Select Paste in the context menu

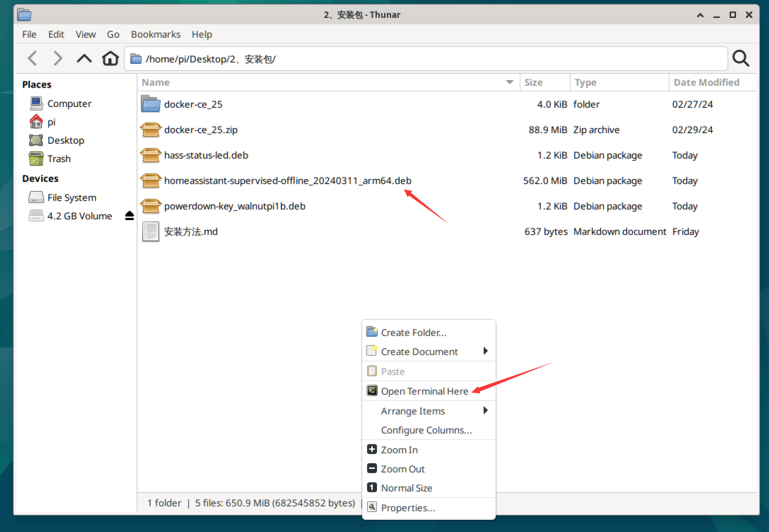(x=429, y=371)
